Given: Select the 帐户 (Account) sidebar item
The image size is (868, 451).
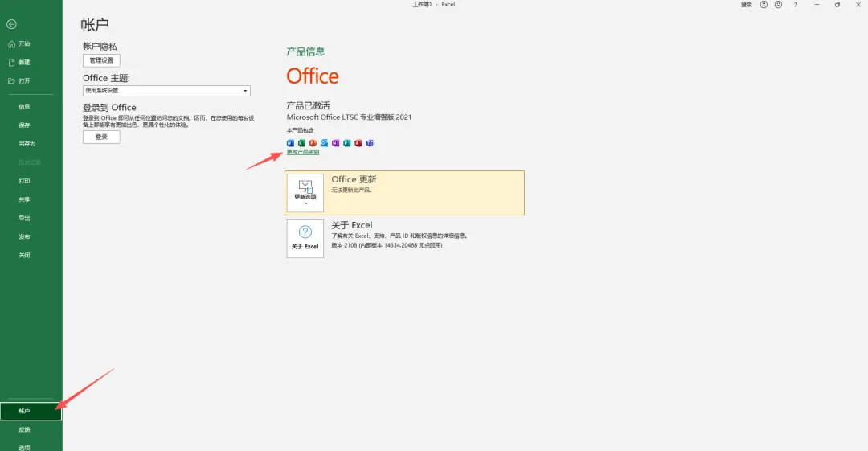Looking at the screenshot, I should tap(31, 411).
